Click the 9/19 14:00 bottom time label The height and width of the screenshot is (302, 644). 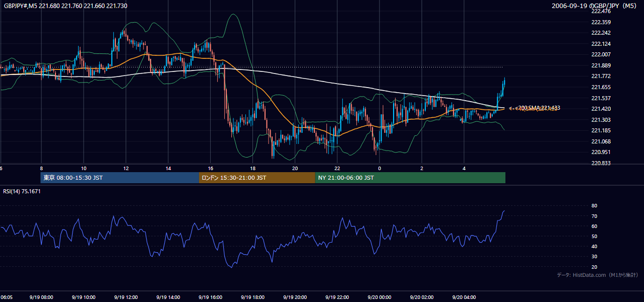[x=168, y=297]
